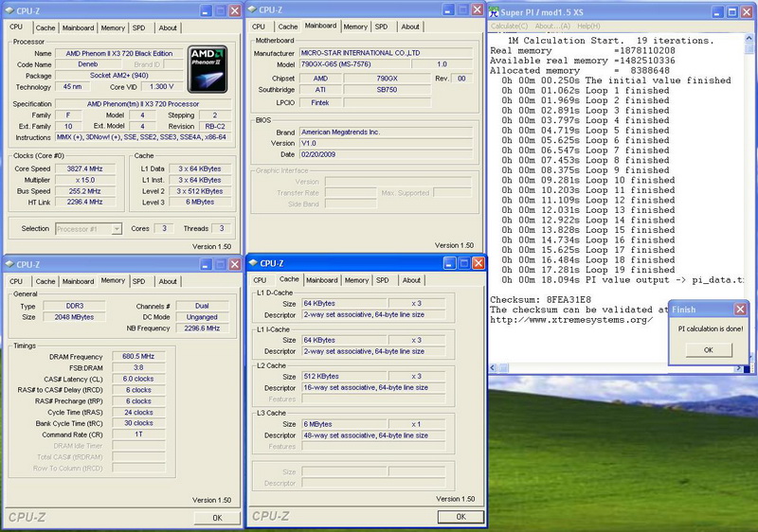The width and height of the screenshot is (758, 532).
Task: Click CPU-Z icon in Memory window title bar
Action: point(10,263)
